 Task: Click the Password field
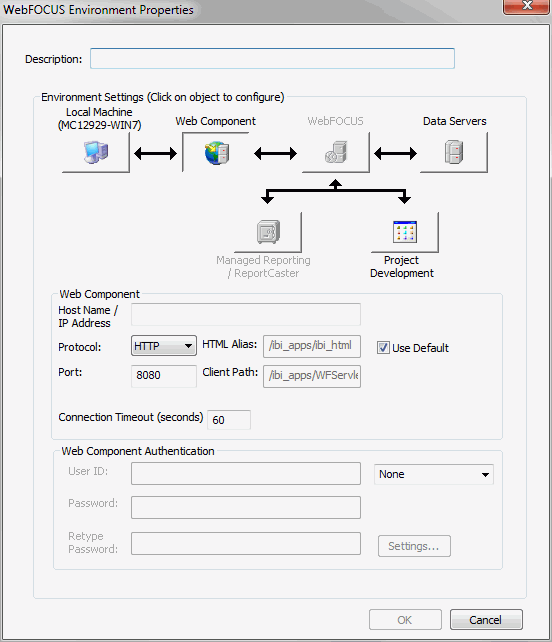[x=246, y=507]
